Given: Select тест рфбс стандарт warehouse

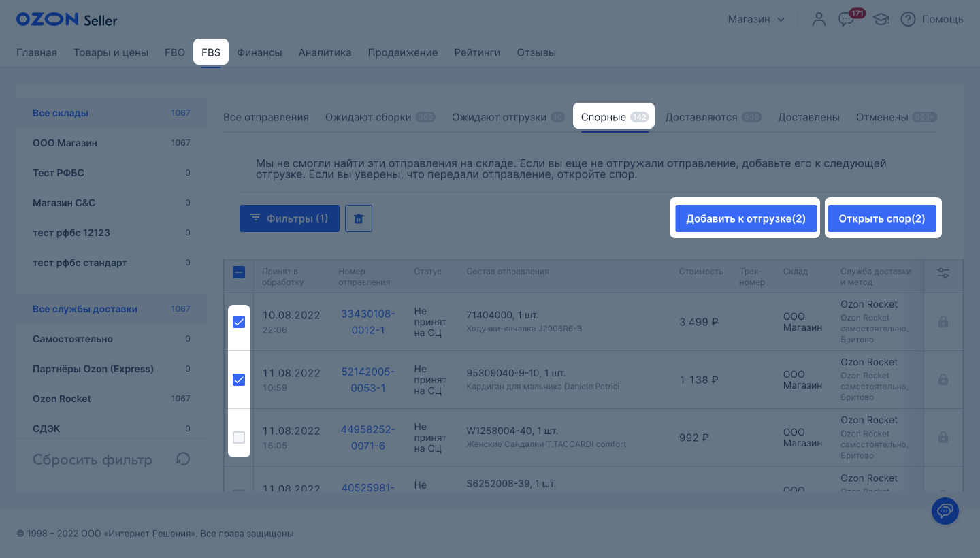Looking at the screenshot, I should click(x=112, y=263).
